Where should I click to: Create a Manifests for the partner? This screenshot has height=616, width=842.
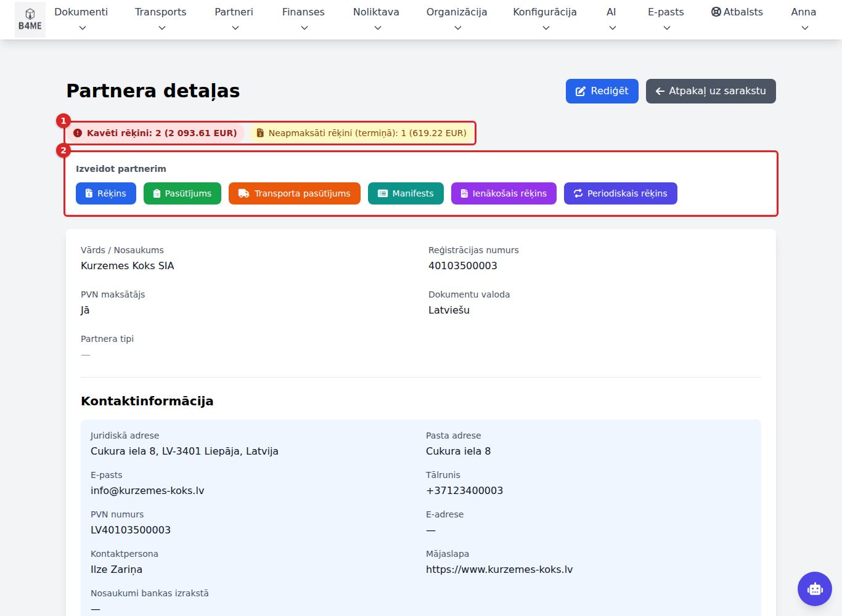click(406, 193)
